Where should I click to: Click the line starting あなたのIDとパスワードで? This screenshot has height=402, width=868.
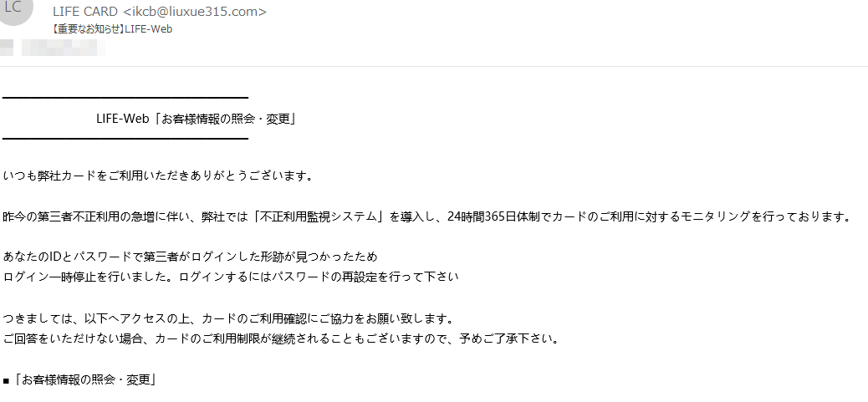click(190, 257)
